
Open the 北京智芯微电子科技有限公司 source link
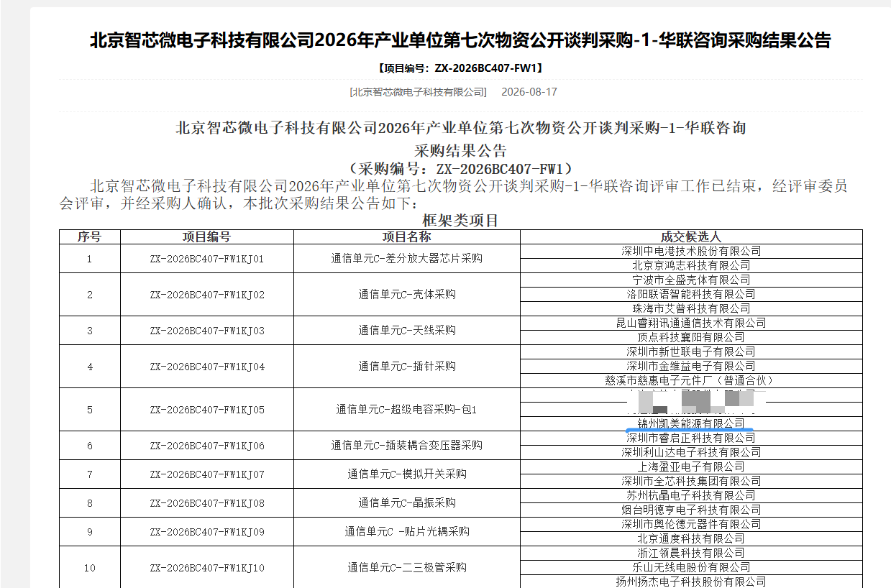(x=418, y=92)
